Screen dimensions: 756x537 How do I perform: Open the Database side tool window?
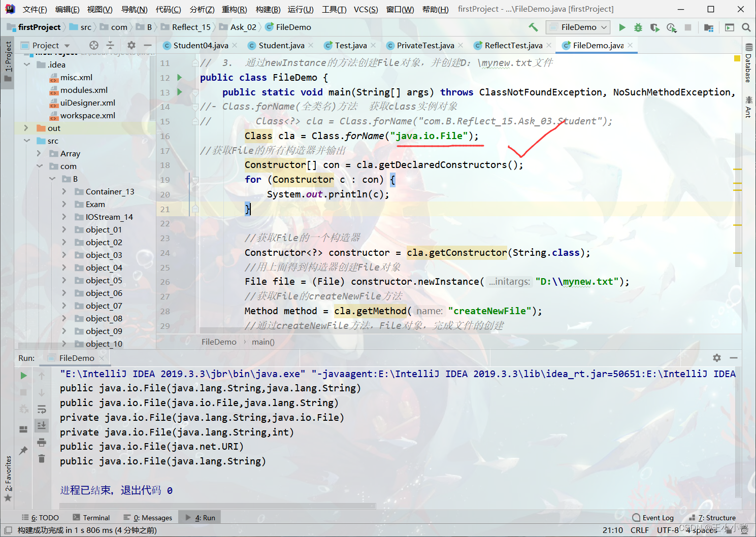point(748,63)
